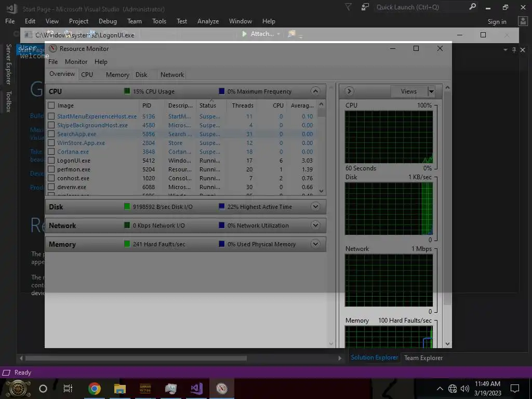
Task: Sort by the Threads column header
Action: [242, 105]
